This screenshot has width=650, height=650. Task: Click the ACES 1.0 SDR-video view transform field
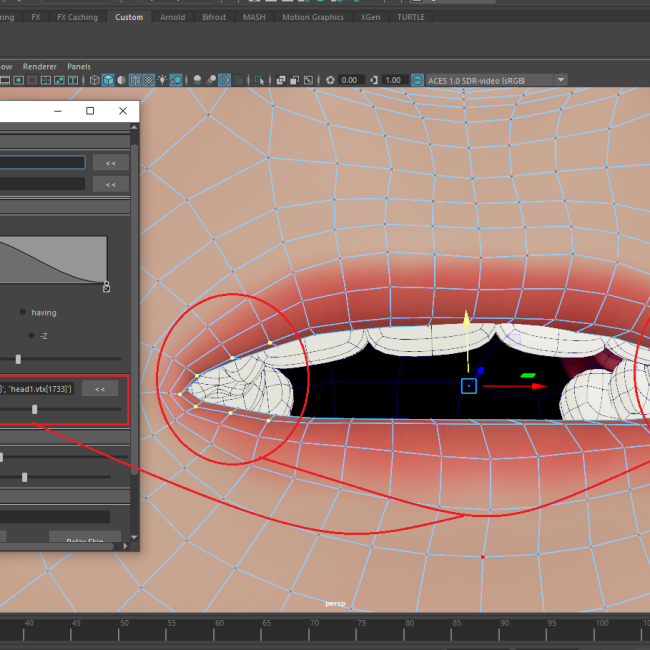[489, 80]
